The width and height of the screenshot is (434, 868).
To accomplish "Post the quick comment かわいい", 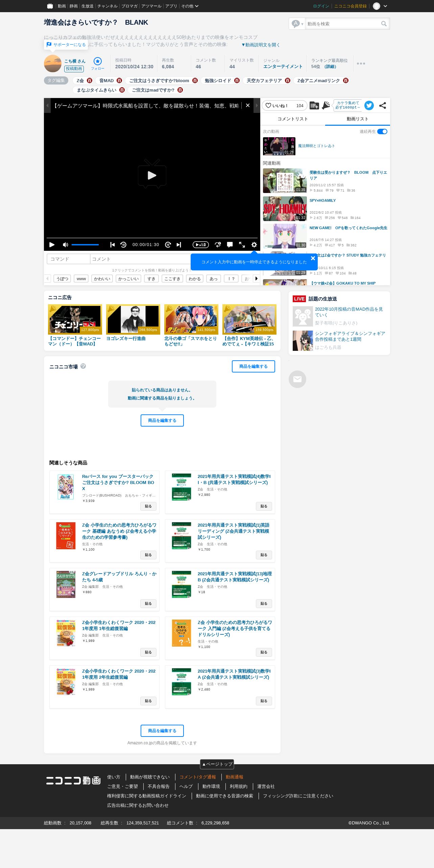I will pyautogui.click(x=102, y=279).
